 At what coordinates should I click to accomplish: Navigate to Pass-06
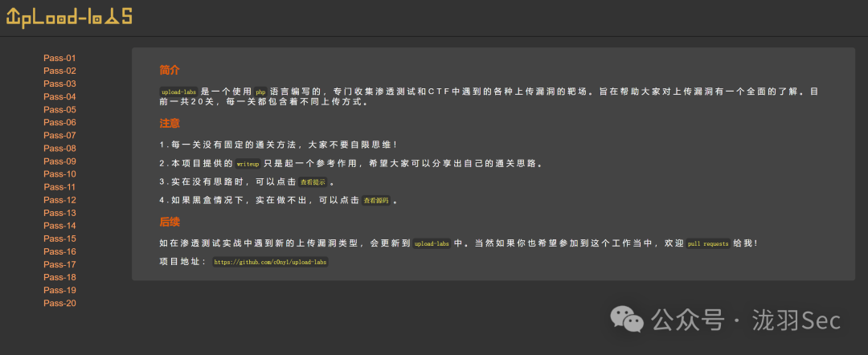59,123
